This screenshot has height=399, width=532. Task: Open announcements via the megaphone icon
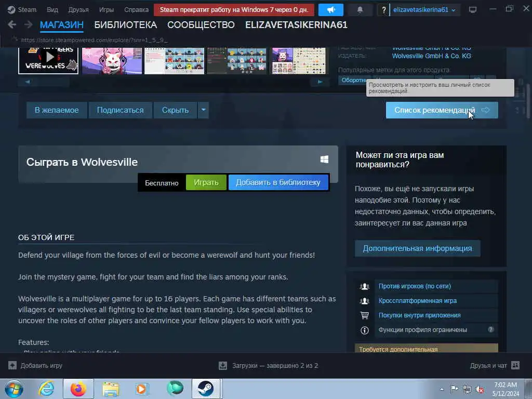pos(331,10)
